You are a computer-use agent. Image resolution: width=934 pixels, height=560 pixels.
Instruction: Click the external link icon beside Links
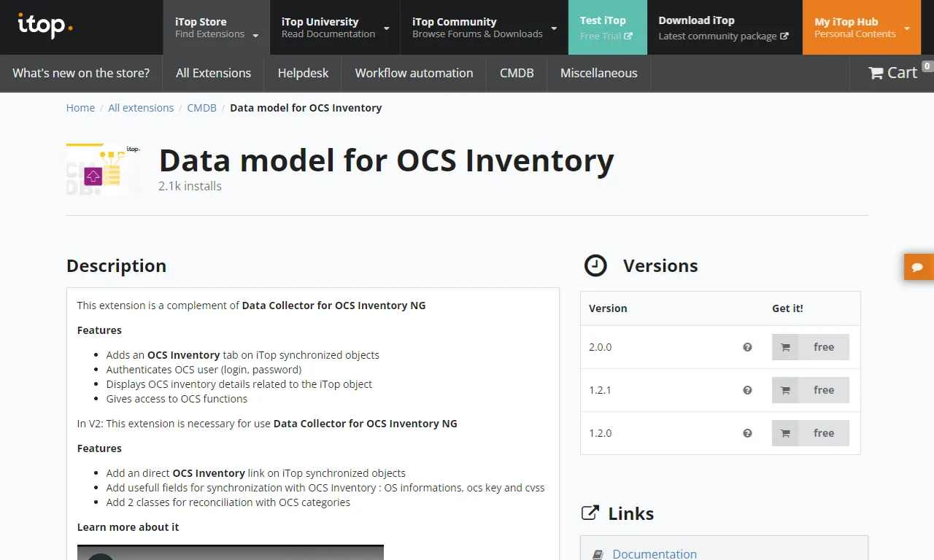point(590,513)
